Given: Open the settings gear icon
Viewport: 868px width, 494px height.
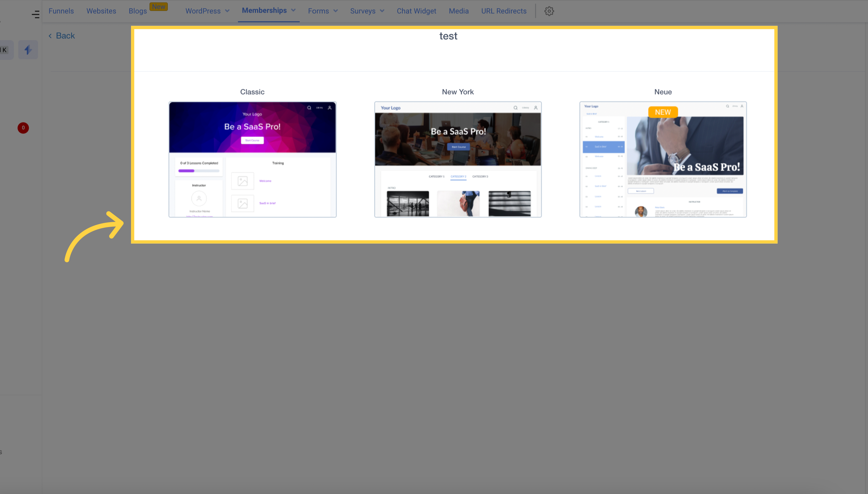Looking at the screenshot, I should (549, 11).
